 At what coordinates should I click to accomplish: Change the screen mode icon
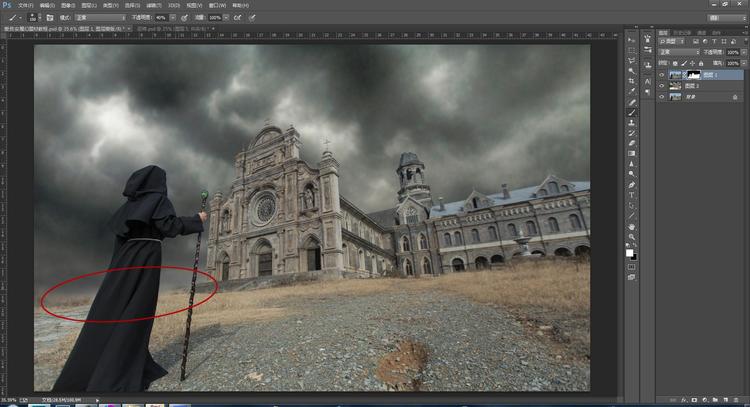631,277
